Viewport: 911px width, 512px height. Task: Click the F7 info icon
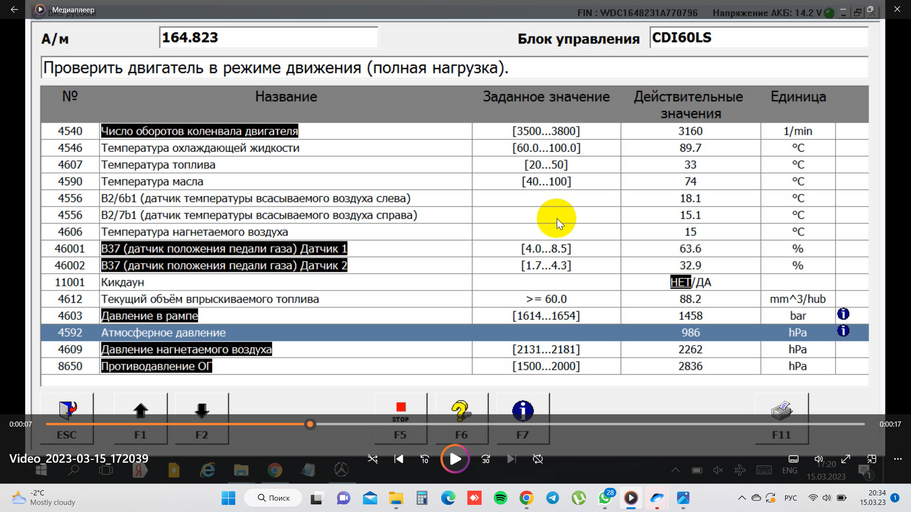(522, 413)
